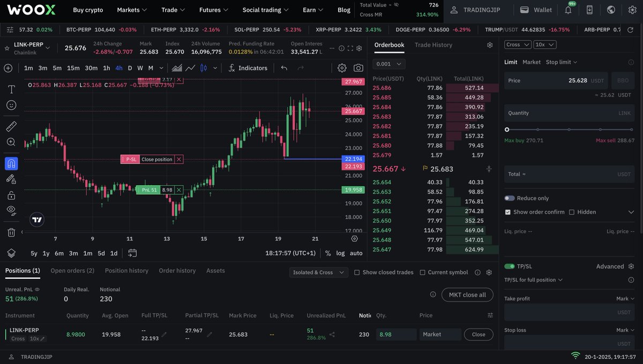Screen dimensions: 643x364
Task: Hide all drawings with the eye icon
Action: (x=11, y=210)
